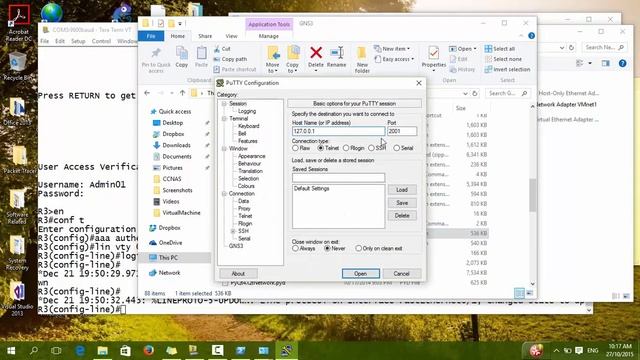Launch Edge from the taskbar
The image size is (640, 360).
click(x=80, y=351)
